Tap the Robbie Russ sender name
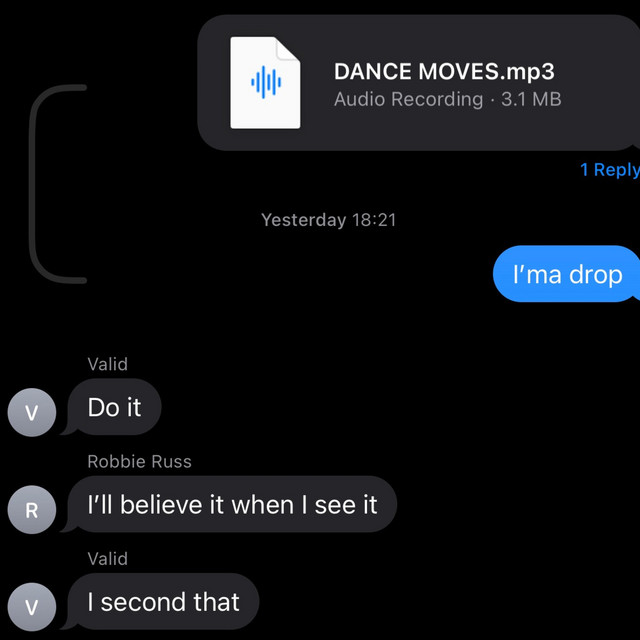Image resolution: width=640 pixels, height=640 pixels. [140, 462]
